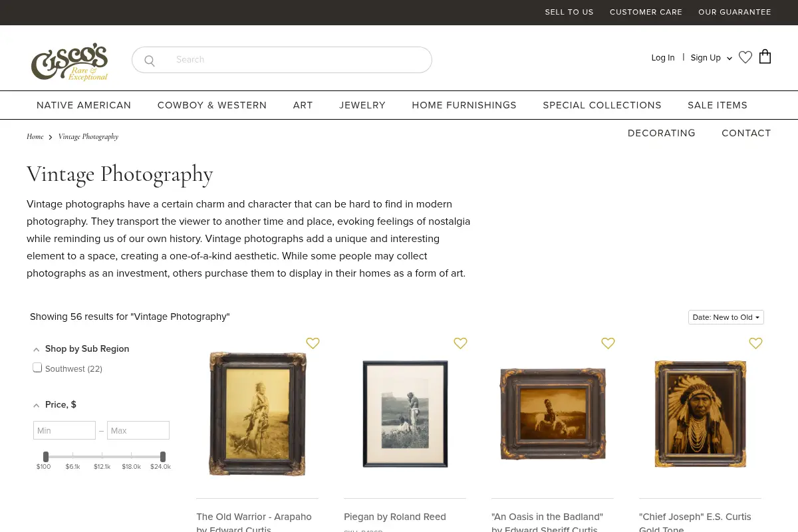Viewport: 798px width, 532px height.
Task: Click the Search input field
Action: [282, 60]
